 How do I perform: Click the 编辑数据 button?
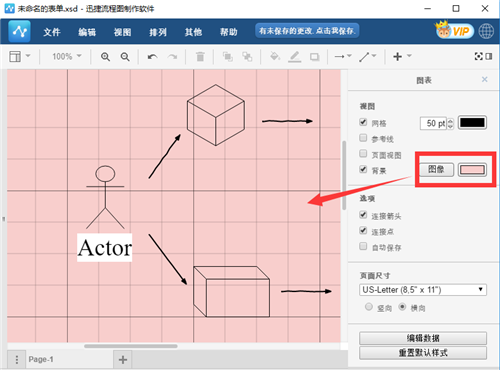tap(423, 338)
